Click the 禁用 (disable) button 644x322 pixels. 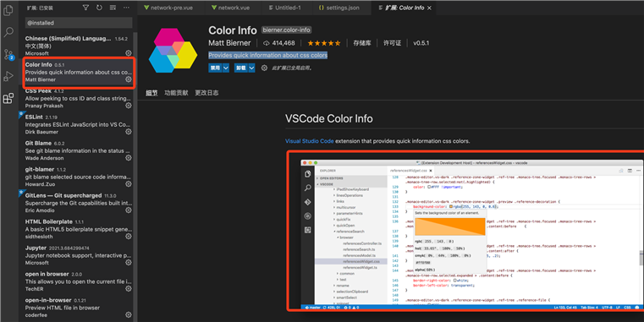click(x=215, y=68)
